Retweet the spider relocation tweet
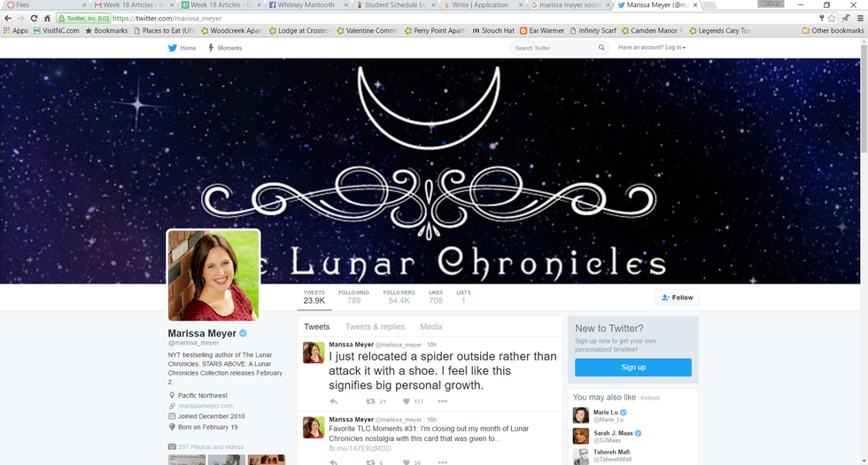The image size is (868, 465). pyautogui.click(x=371, y=401)
